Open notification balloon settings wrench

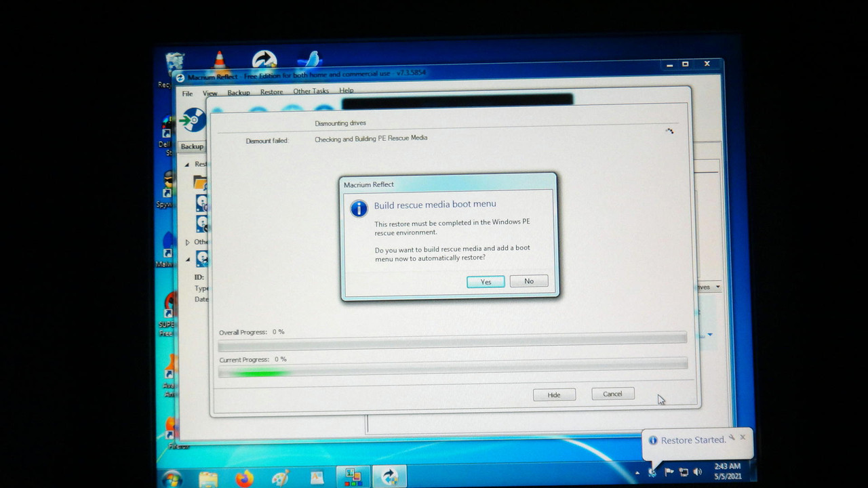(732, 437)
